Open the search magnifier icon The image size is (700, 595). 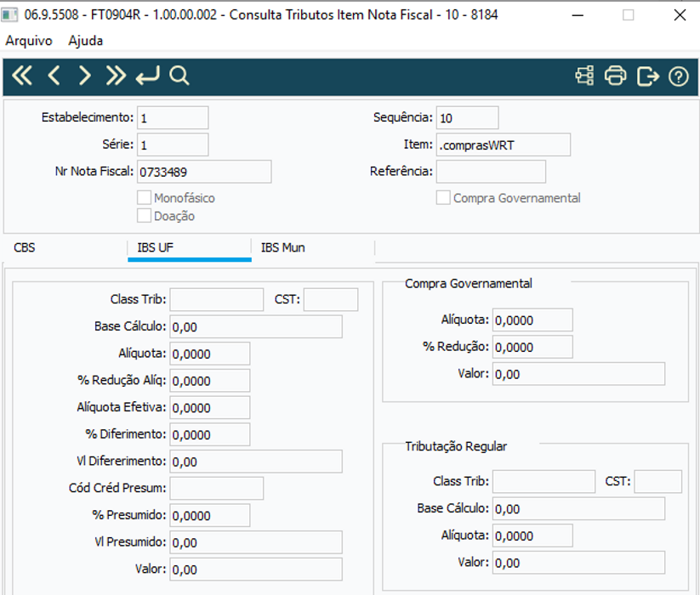(179, 76)
